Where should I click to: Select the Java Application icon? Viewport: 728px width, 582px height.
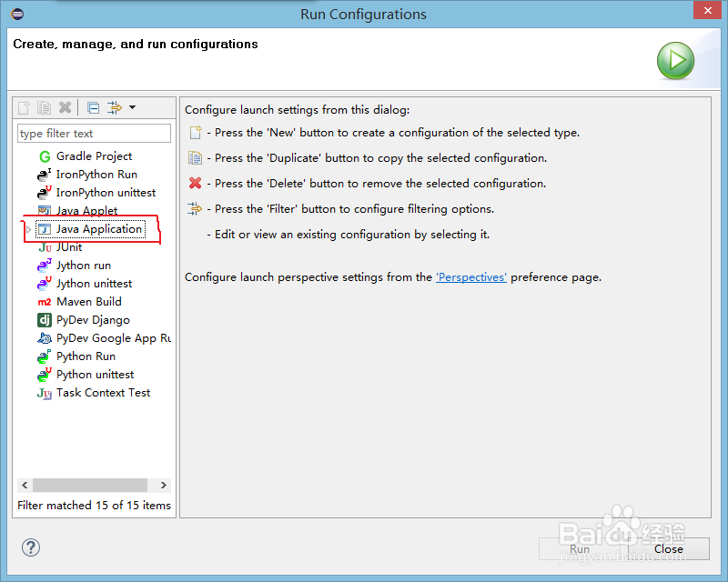[x=44, y=229]
